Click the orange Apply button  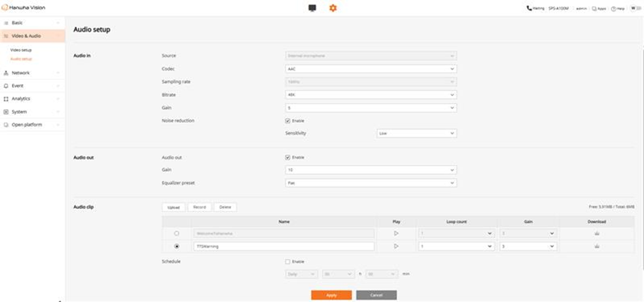(x=331, y=295)
